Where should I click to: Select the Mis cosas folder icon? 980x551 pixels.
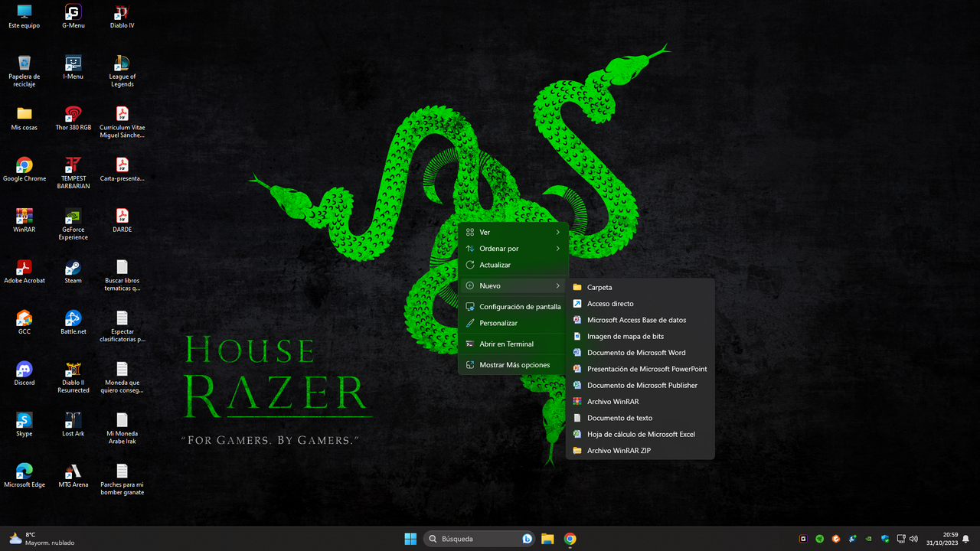pyautogui.click(x=24, y=119)
